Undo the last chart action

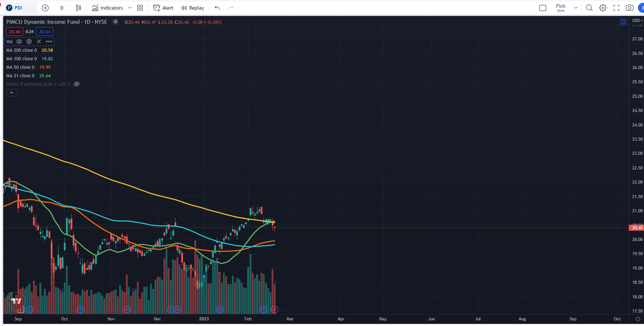point(217,8)
